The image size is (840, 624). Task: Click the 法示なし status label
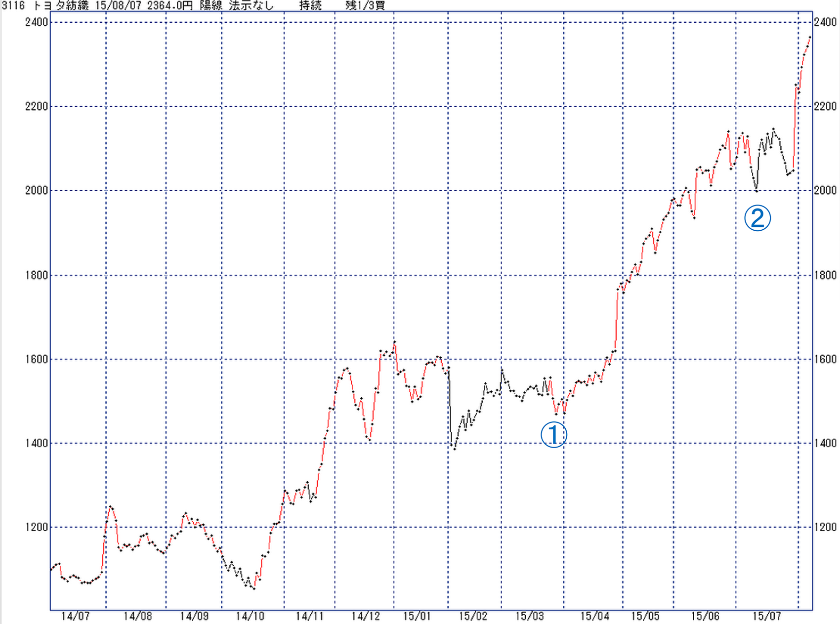tap(251, 6)
